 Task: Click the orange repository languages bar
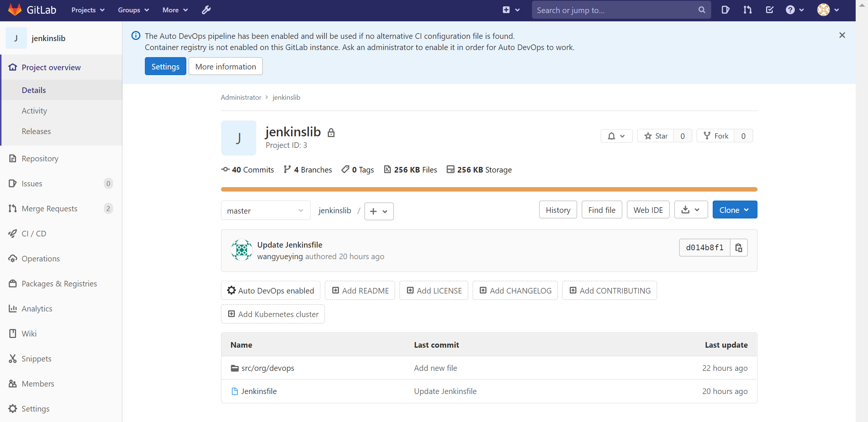click(x=489, y=189)
